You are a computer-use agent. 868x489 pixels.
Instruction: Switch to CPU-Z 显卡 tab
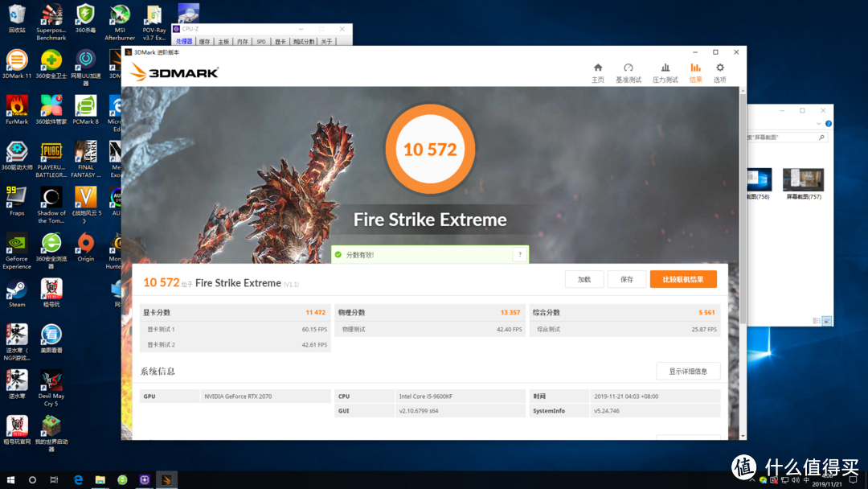pyautogui.click(x=280, y=42)
